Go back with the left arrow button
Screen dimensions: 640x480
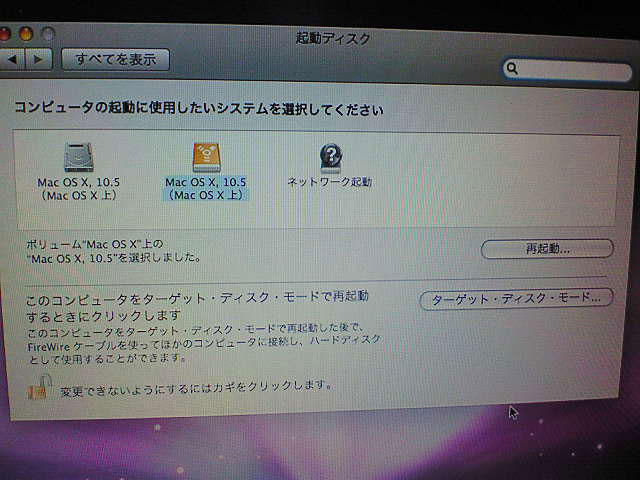pos(13,60)
